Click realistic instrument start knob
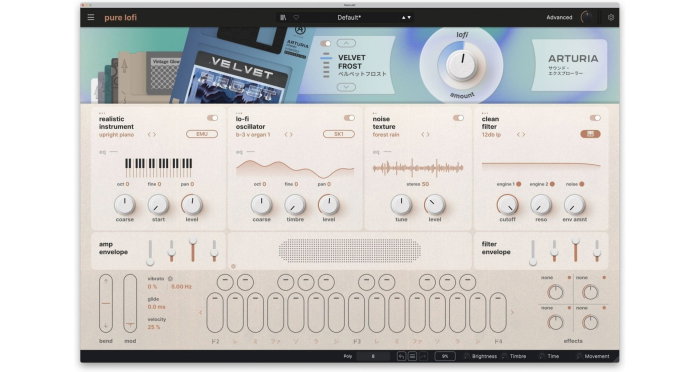This screenshot has width=700, height=372. [158, 205]
